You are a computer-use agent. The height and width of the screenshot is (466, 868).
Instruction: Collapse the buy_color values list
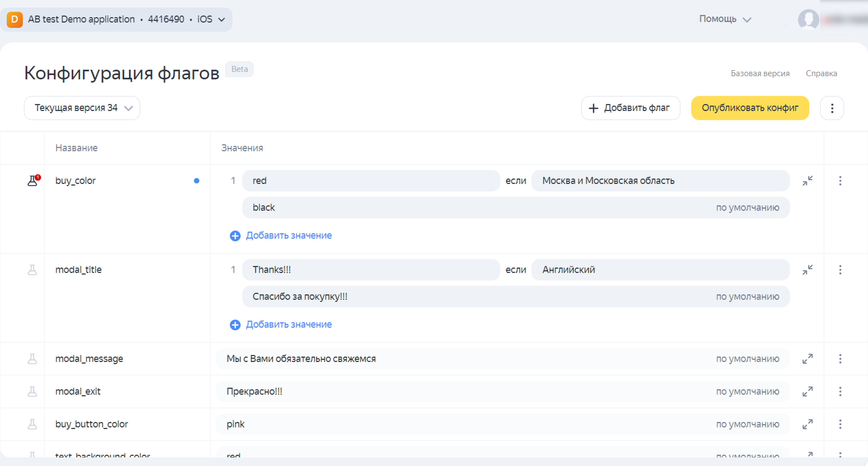point(807,181)
